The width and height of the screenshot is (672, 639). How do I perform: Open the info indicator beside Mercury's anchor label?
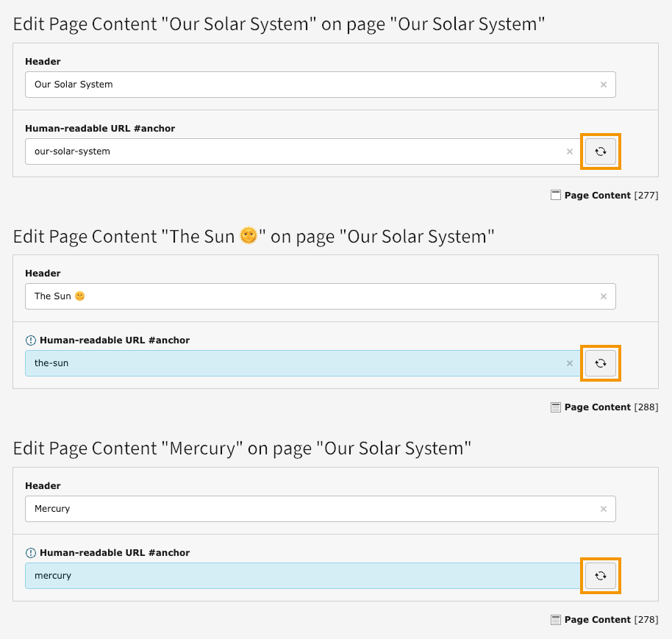pyautogui.click(x=30, y=552)
